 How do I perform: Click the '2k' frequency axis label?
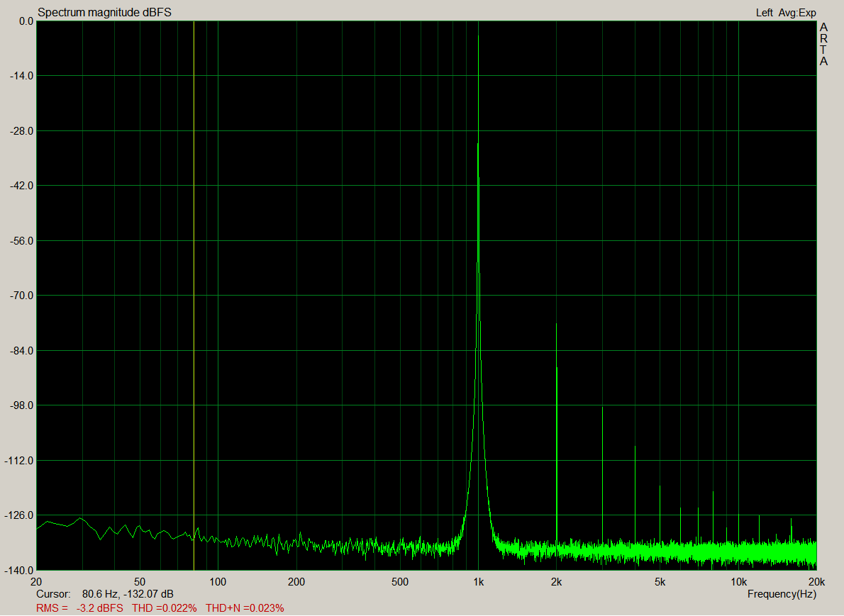click(x=557, y=581)
